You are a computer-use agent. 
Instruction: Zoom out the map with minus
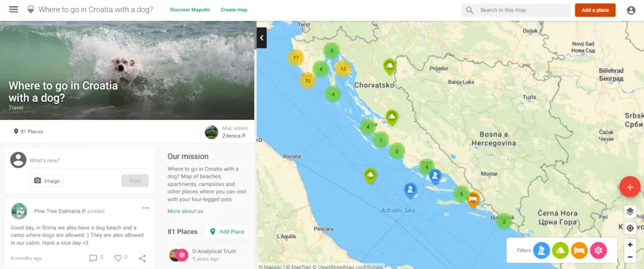[x=630, y=257]
